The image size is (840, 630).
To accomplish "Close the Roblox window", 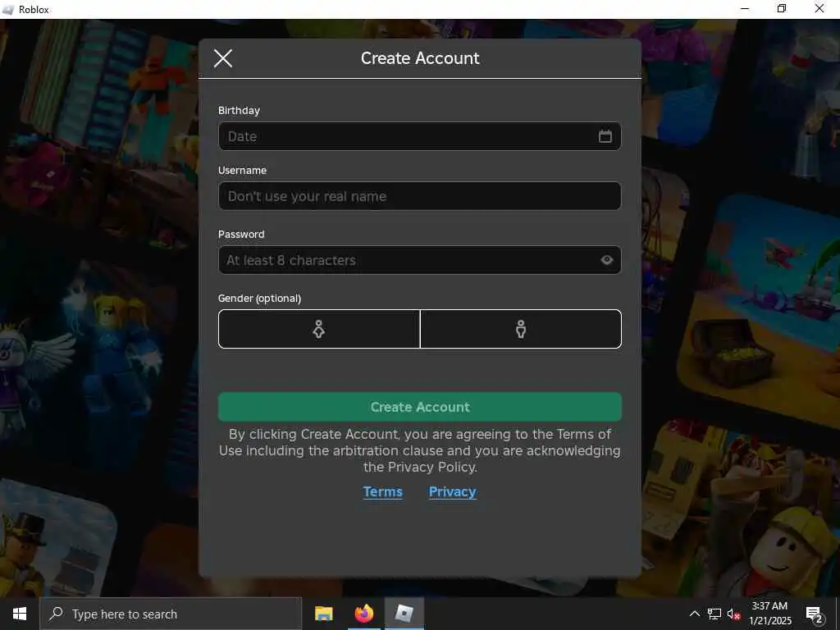I will [x=819, y=9].
